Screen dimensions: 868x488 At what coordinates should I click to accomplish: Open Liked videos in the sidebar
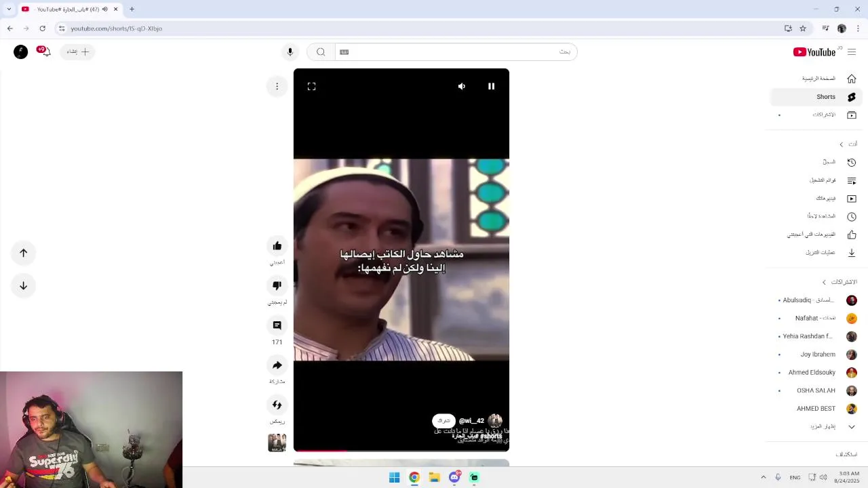(816, 235)
